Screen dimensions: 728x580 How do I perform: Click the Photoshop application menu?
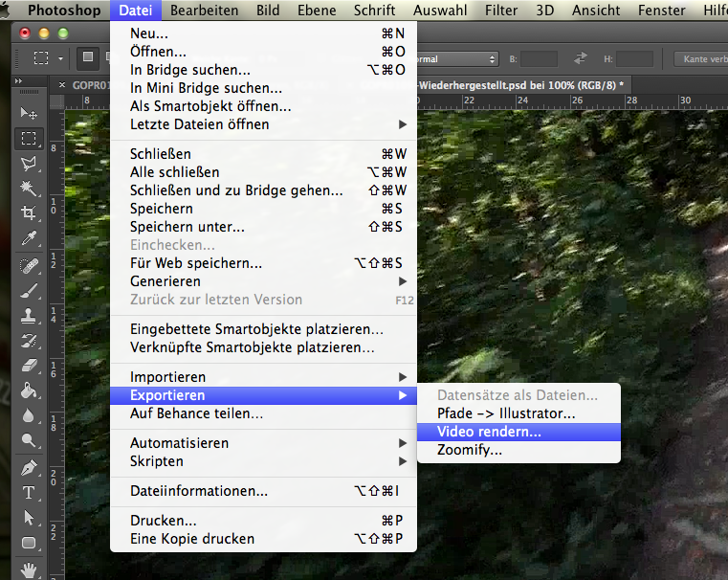point(64,11)
